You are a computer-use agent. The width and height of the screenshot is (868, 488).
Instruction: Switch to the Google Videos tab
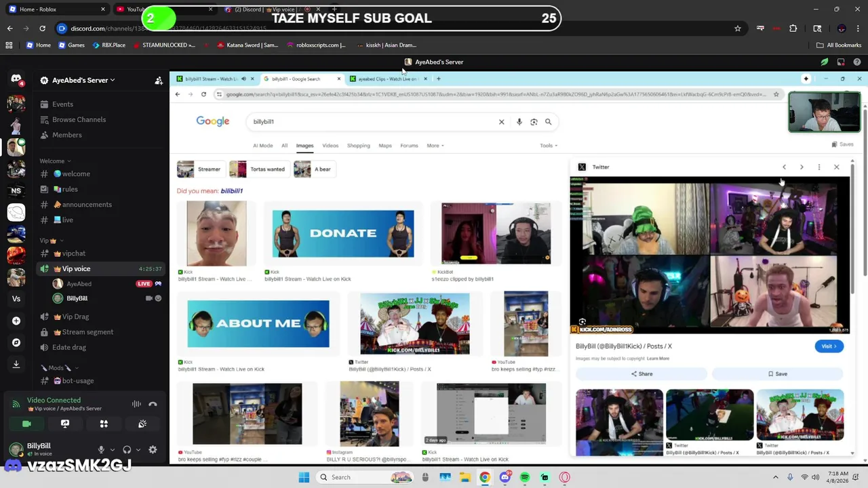click(330, 146)
